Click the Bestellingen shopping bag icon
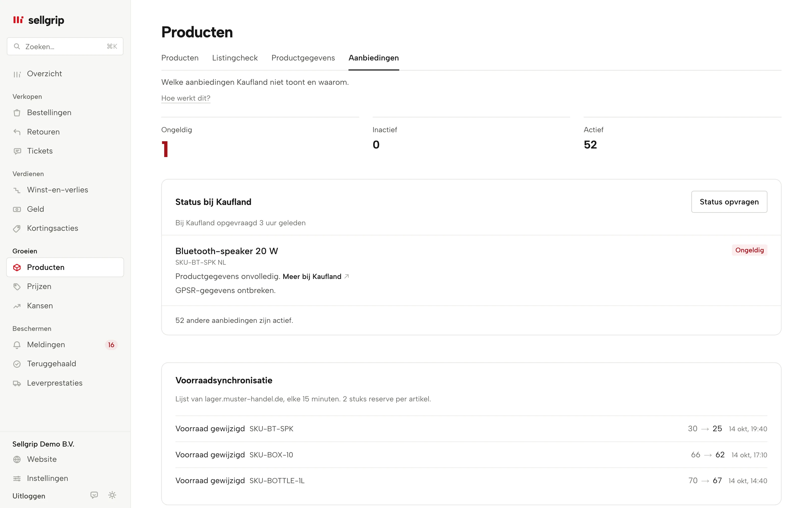This screenshot has height=508, width=812. 17,113
